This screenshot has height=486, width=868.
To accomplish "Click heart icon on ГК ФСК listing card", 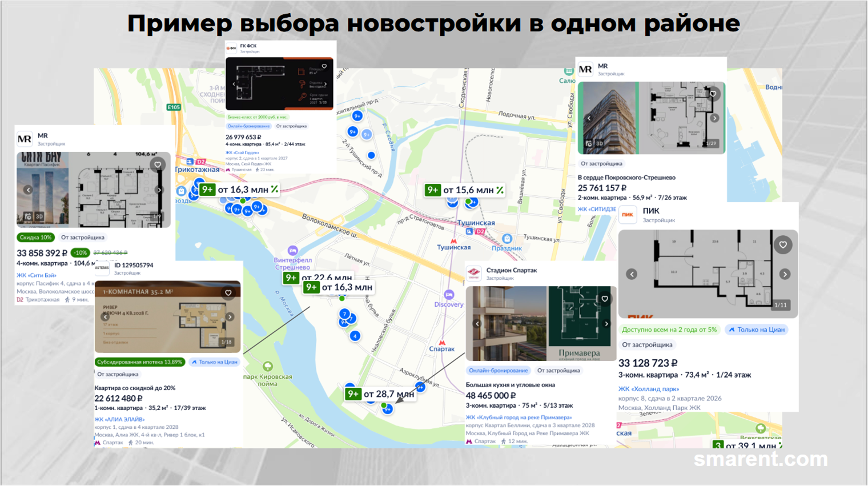I will (x=324, y=66).
